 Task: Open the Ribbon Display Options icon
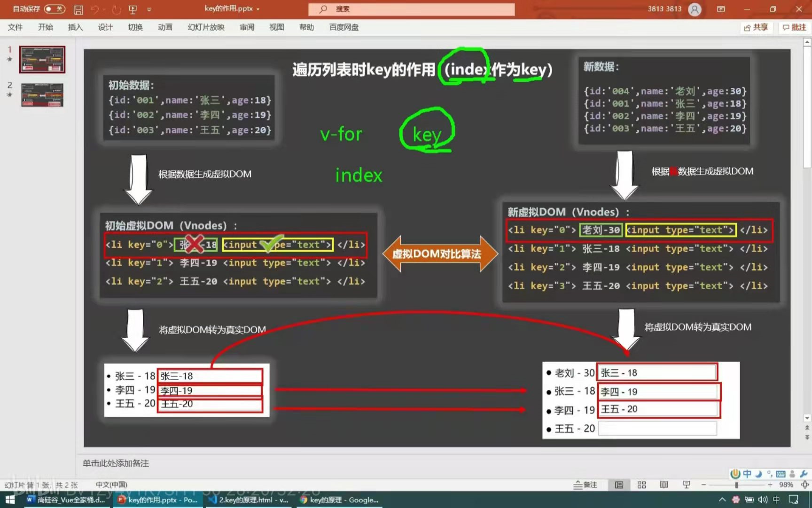coord(721,9)
